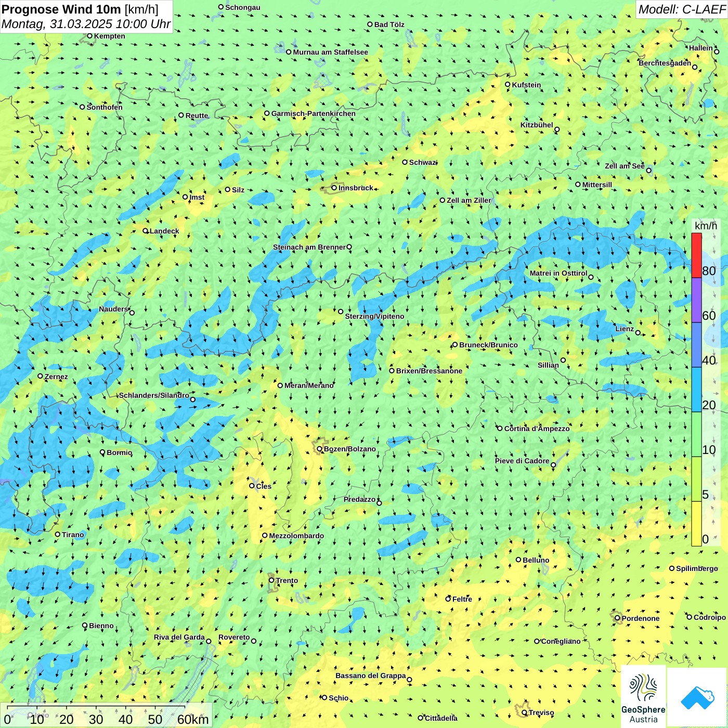Screen dimensions: 728x728
Task: Click the 'Predazzo' label
Action: 359,499
